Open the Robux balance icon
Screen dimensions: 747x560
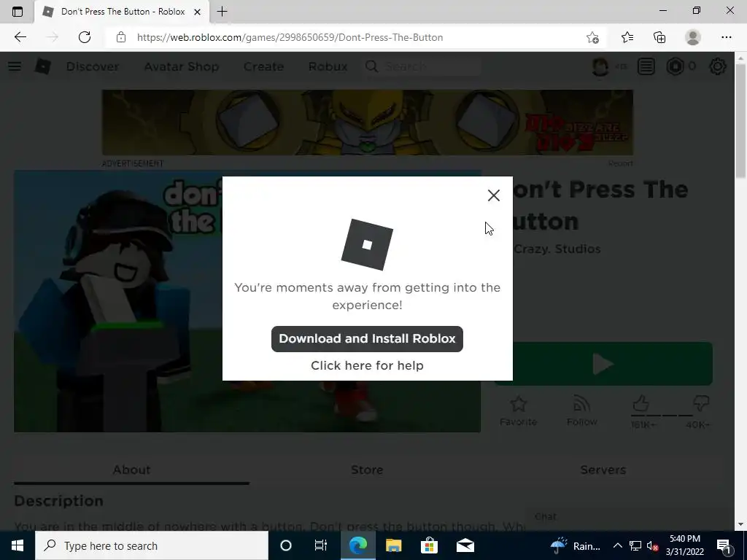click(675, 66)
